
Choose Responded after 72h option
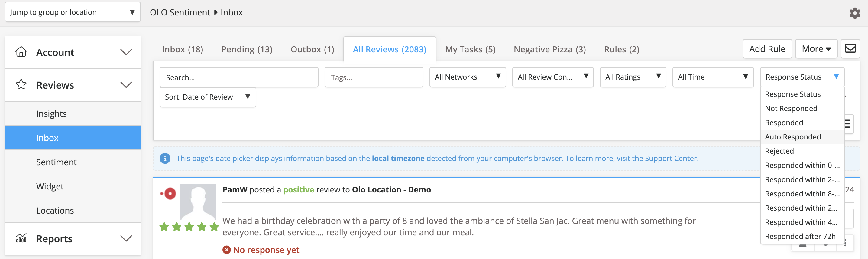coord(802,236)
